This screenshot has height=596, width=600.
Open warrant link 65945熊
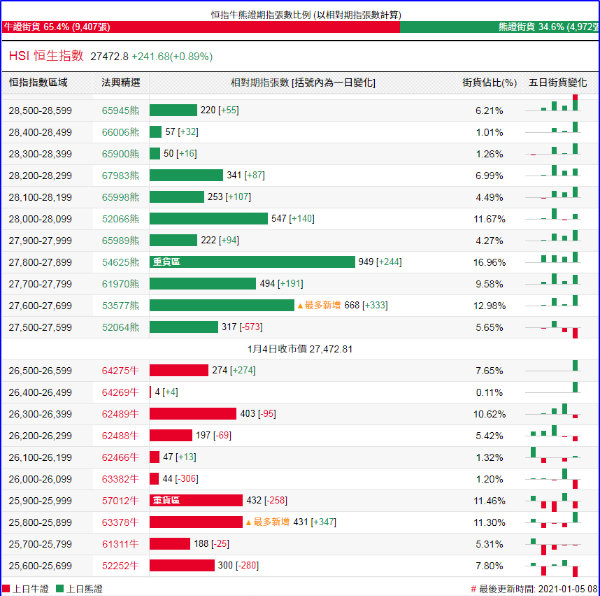click(x=120, y=111)
